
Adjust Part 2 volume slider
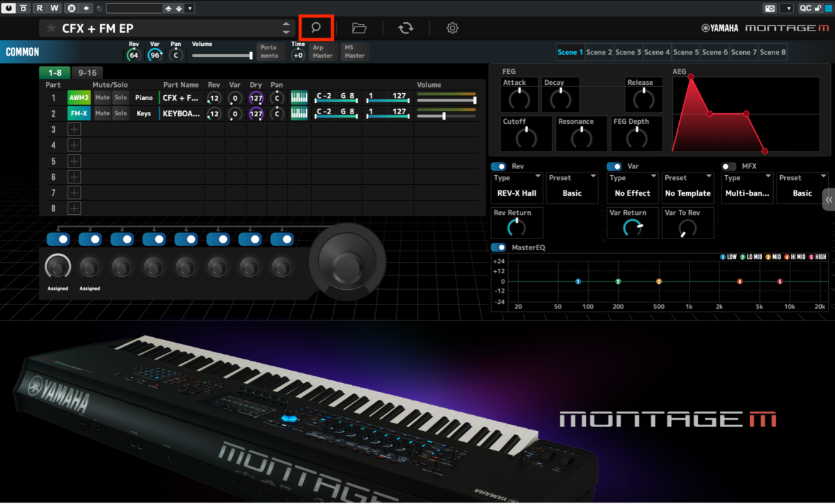coord(446,116)
